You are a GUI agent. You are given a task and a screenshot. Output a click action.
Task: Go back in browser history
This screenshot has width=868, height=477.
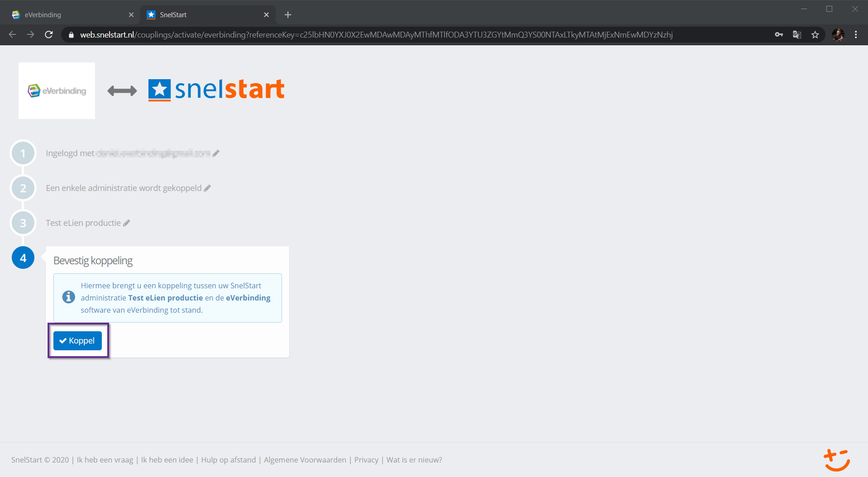pos(13,35)
